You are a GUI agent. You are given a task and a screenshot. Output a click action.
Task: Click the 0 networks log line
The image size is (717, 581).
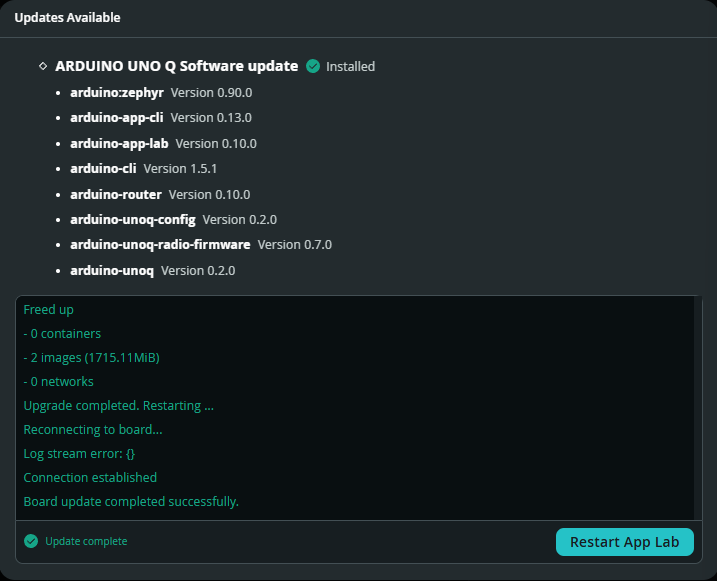click(59, 382)
